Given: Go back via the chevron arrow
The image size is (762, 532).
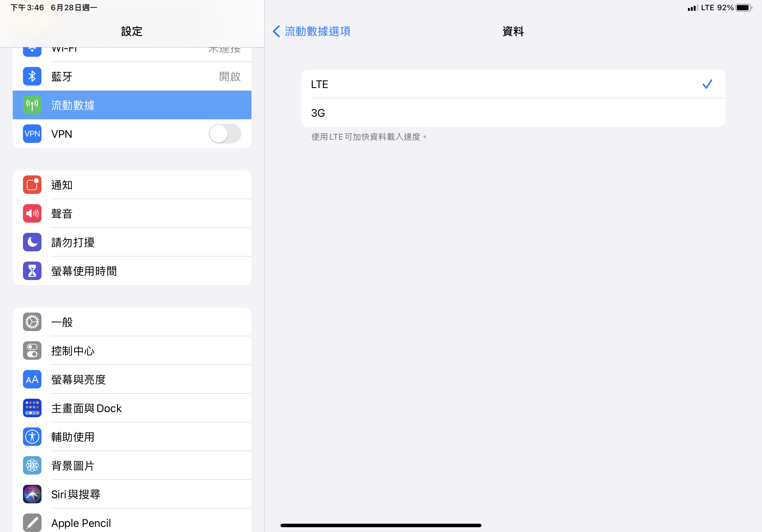Looking at the screenshot, I should [x=276, y=31].
